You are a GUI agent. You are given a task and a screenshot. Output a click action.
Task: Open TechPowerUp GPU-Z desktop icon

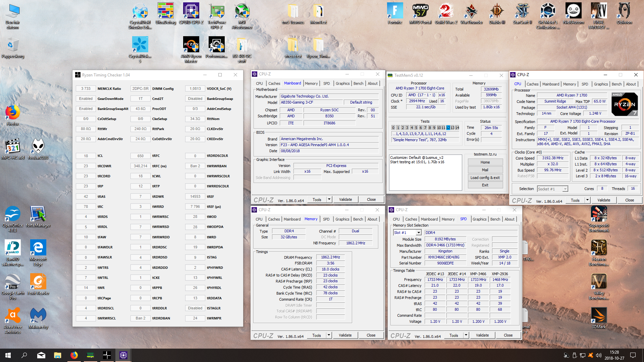point(217,16)
